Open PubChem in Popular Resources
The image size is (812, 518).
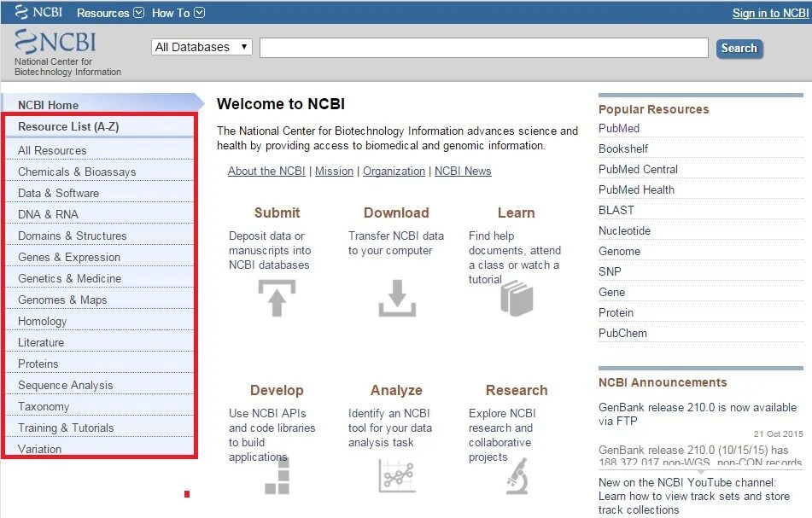[x=622, y=334]
